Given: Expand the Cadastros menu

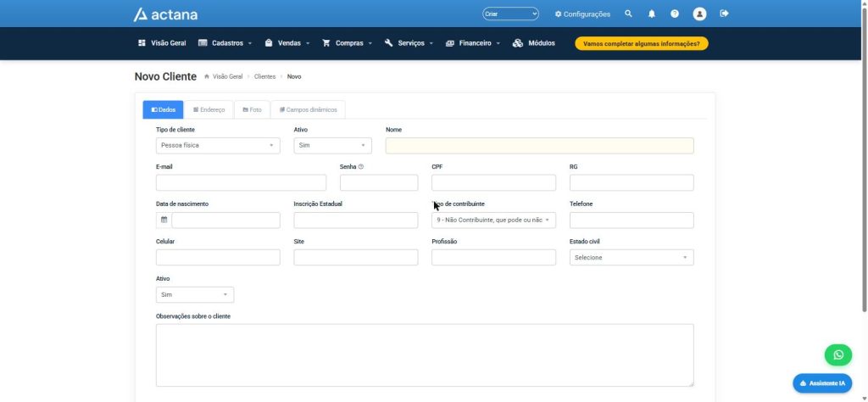Looking at the screenshot, I should [x=225, y=43].
